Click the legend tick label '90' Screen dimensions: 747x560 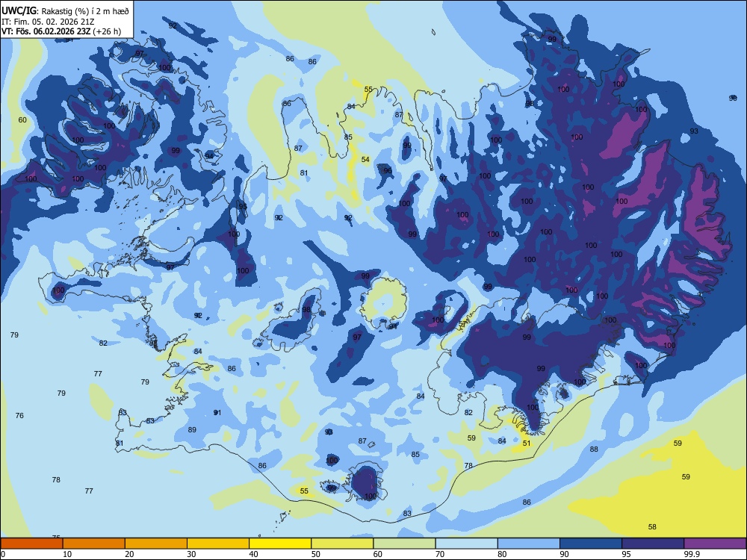[x=565, y=554]
